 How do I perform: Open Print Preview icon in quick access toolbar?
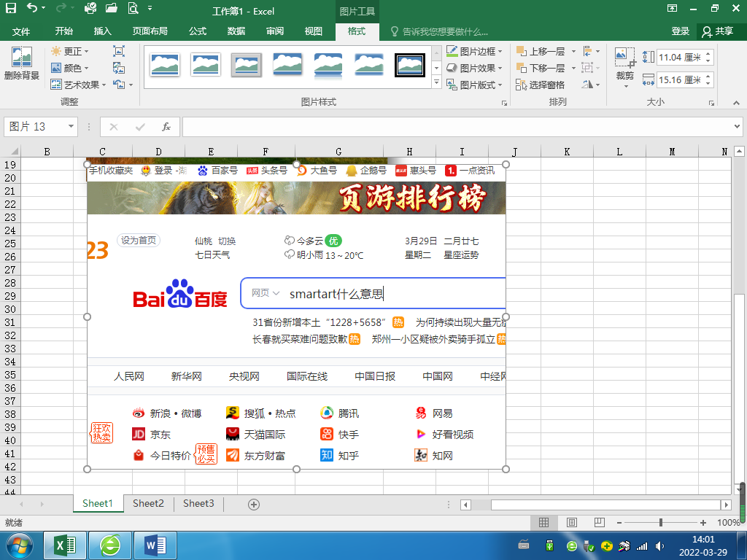click(x=133, y=8)
